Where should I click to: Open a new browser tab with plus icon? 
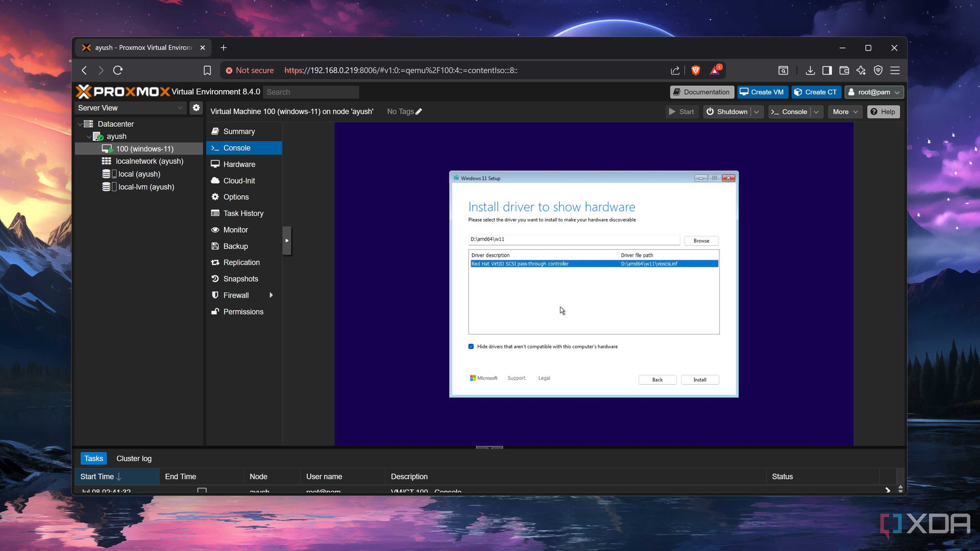224,47
